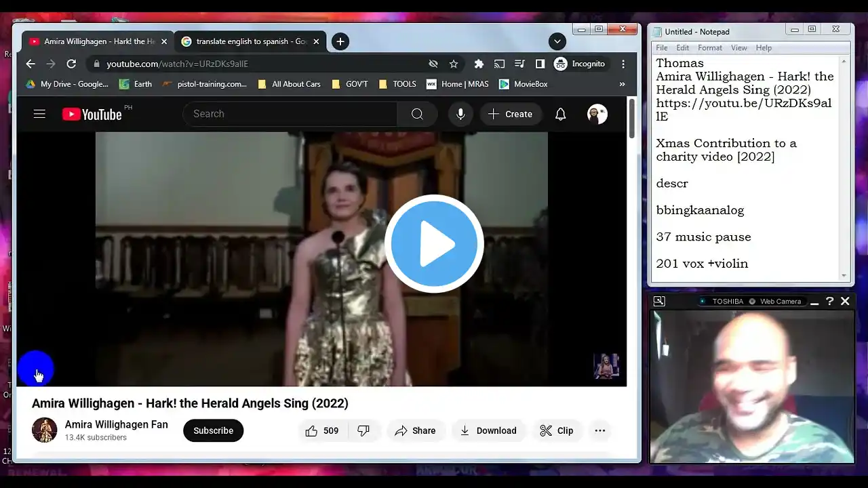Open YouTube notifications bell
Screen dimensions: 868x488
[x=560, y=114]
